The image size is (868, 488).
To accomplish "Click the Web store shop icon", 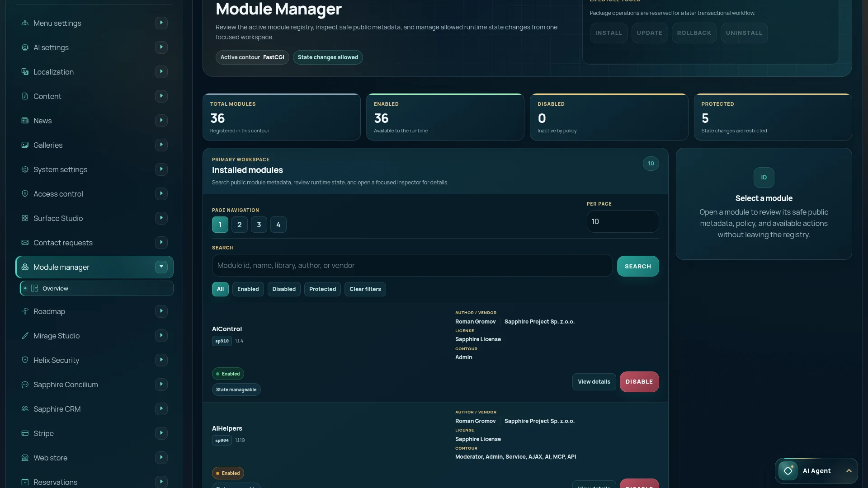I will pos(25,458).
